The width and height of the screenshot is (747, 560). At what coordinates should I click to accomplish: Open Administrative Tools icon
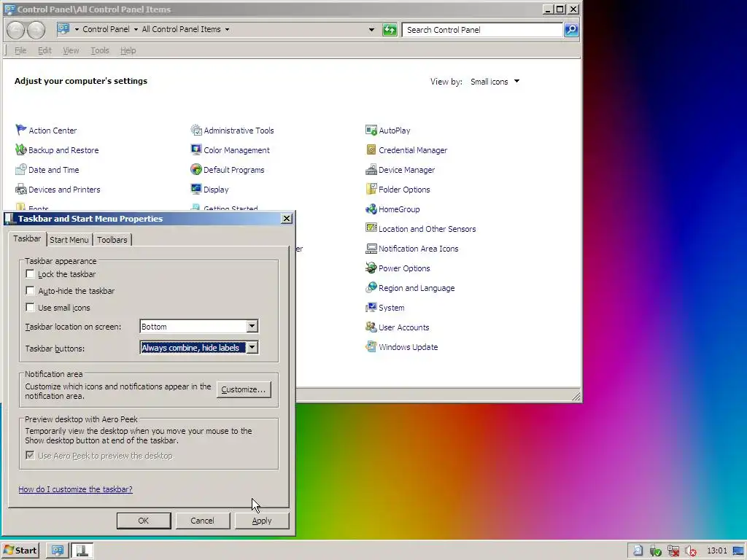click(x=196, y=130)
